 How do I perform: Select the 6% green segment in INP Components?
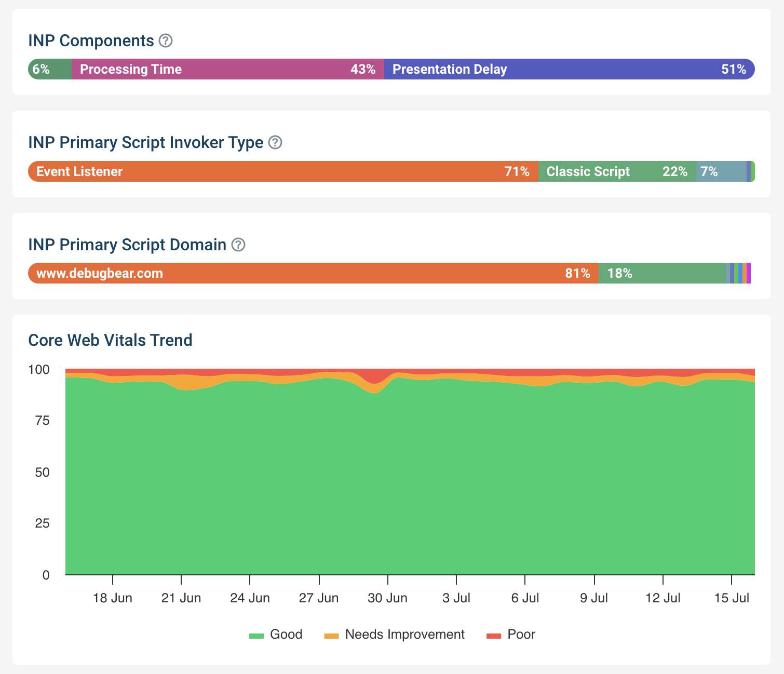(x=50, y=69)
